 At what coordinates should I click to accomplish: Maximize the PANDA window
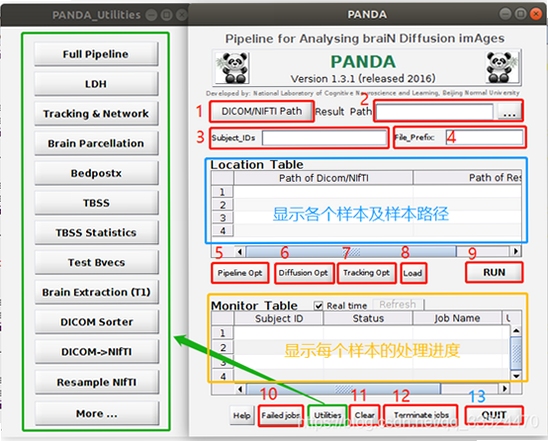521,14
